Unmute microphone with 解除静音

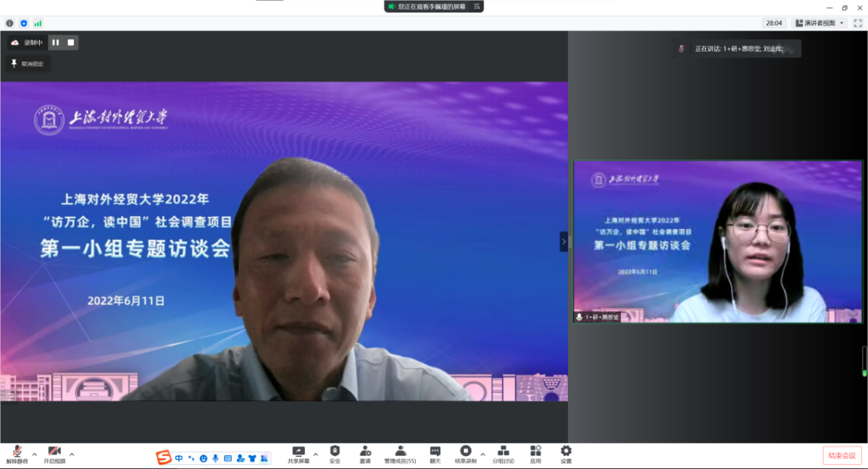point(17,454)
